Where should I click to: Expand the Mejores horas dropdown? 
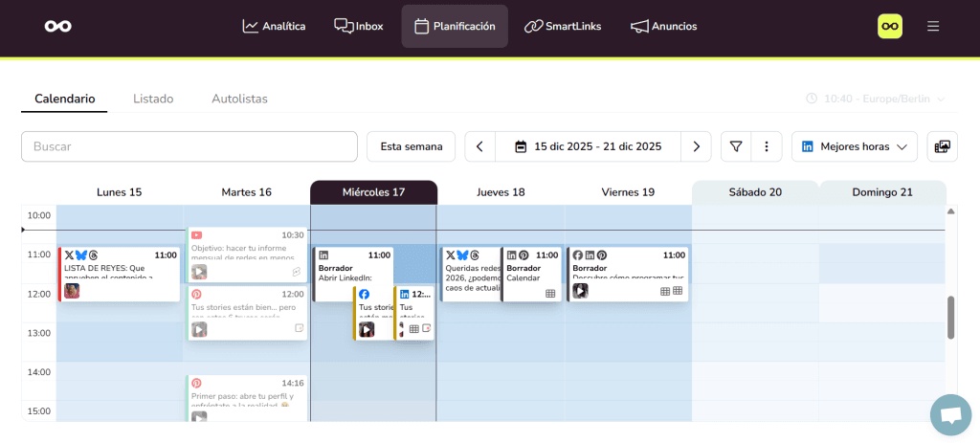coord(854,146)
